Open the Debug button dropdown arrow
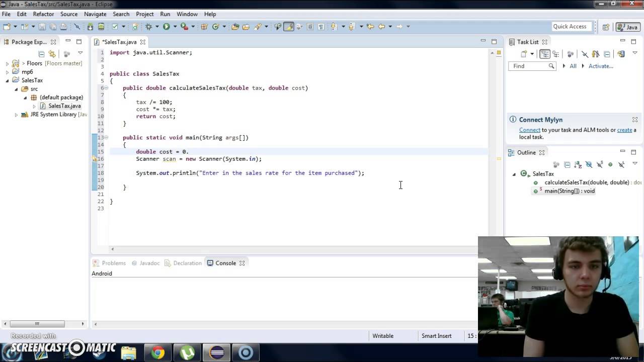The height and width of the screenshot is (362, 644). 157,27
